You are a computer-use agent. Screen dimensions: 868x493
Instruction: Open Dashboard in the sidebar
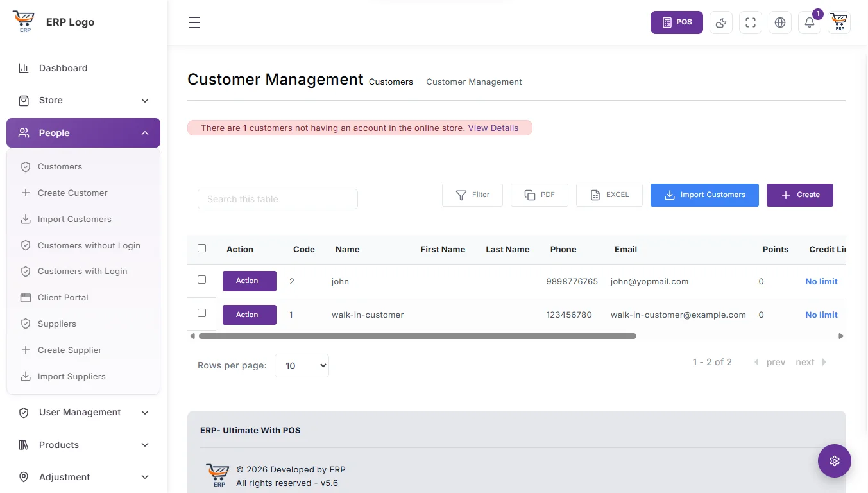83,68
